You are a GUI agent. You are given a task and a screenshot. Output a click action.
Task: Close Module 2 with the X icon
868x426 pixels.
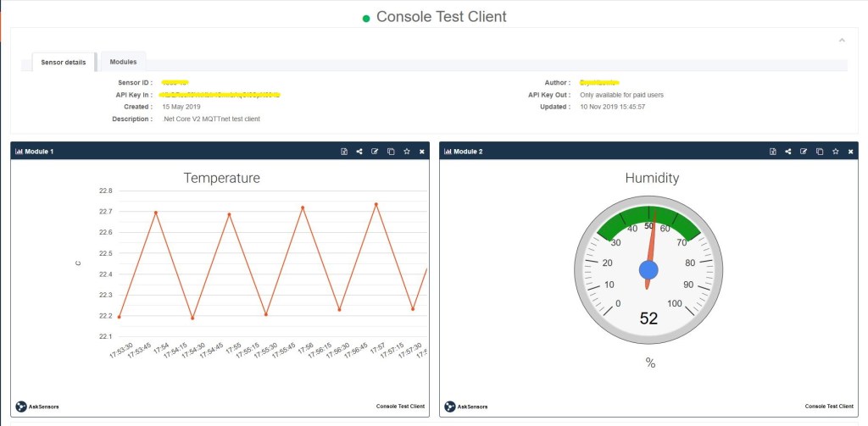850,152
